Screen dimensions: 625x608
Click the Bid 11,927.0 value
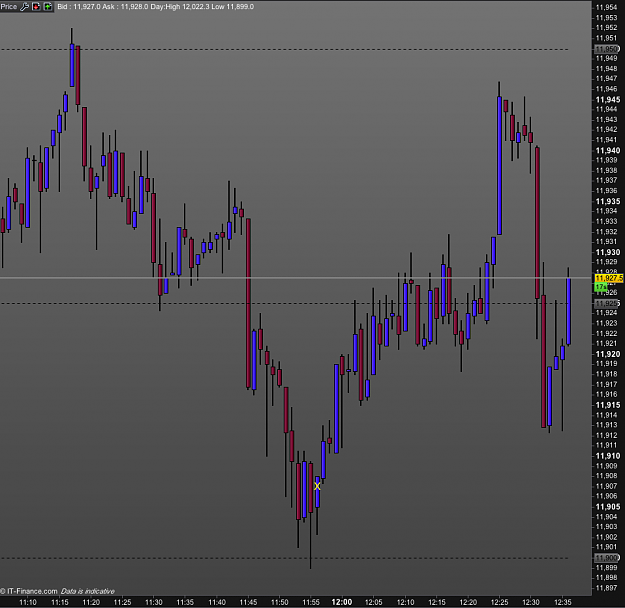(x=79, y=7)
